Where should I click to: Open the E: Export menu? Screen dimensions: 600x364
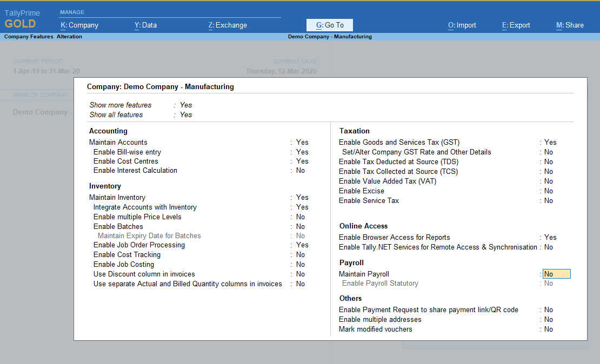click(516, 25)
